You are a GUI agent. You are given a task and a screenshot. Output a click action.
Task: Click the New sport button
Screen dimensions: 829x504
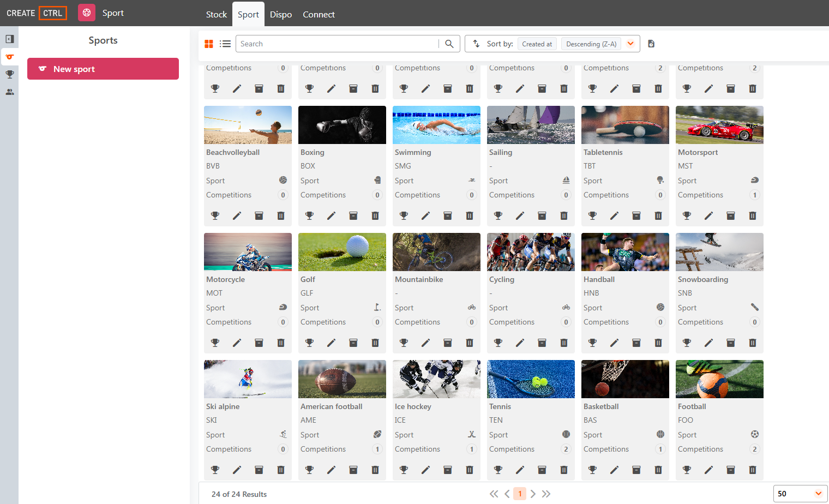(103, 69)
